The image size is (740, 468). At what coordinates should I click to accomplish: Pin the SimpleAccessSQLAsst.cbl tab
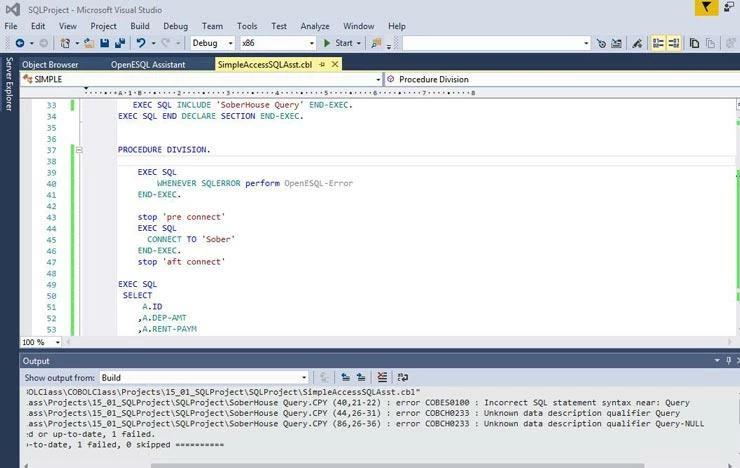322,64
